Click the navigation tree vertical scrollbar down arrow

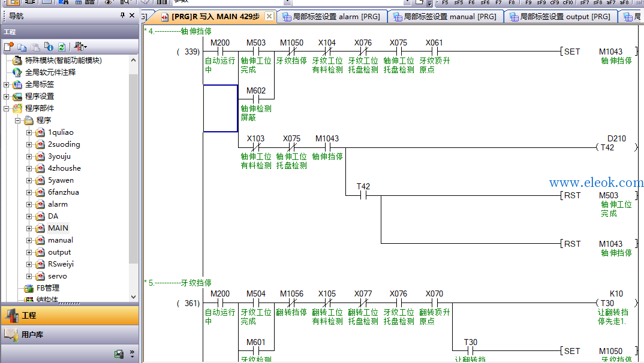click(x=133, y=297)
